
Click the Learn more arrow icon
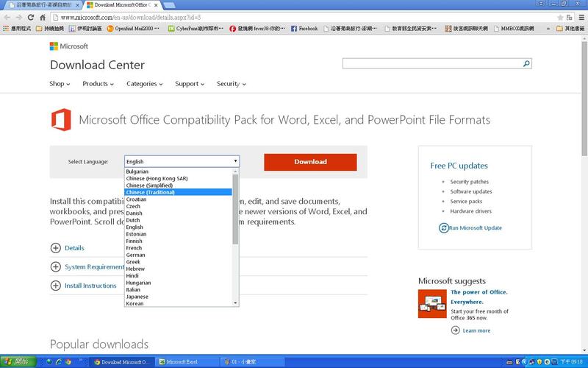[455, 330]
